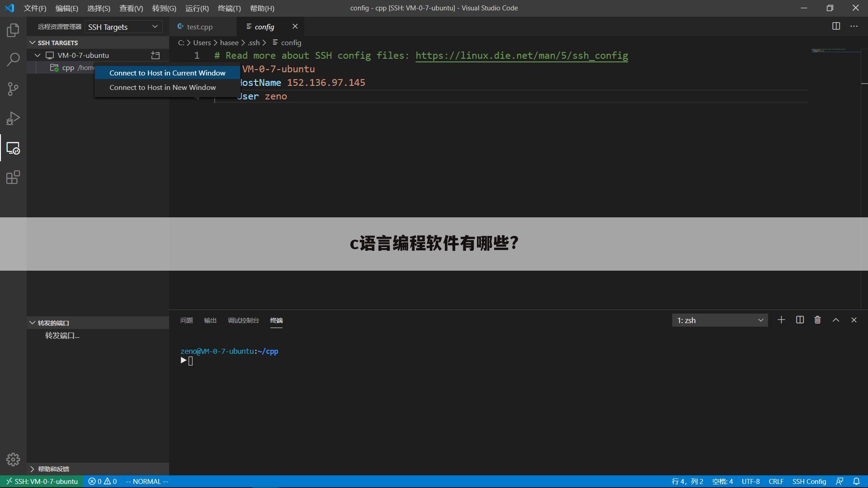The image size is (868, 488).
Task: Switch to the test.cpp editor tab
Action: coord(203,27)
